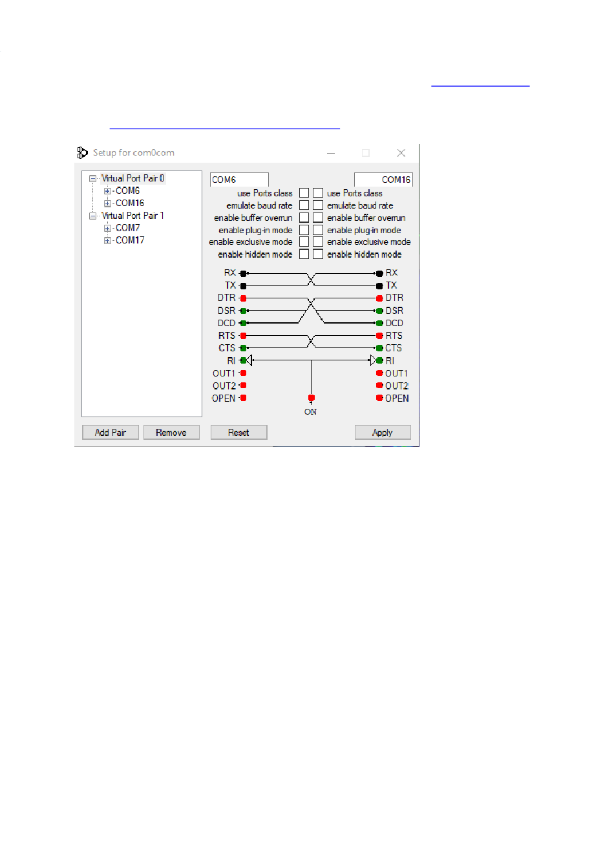The width and height of the screenshot is (614, 868).
Task: Enable emulate baud rate for COM6
Action: (x=304, y=205)
